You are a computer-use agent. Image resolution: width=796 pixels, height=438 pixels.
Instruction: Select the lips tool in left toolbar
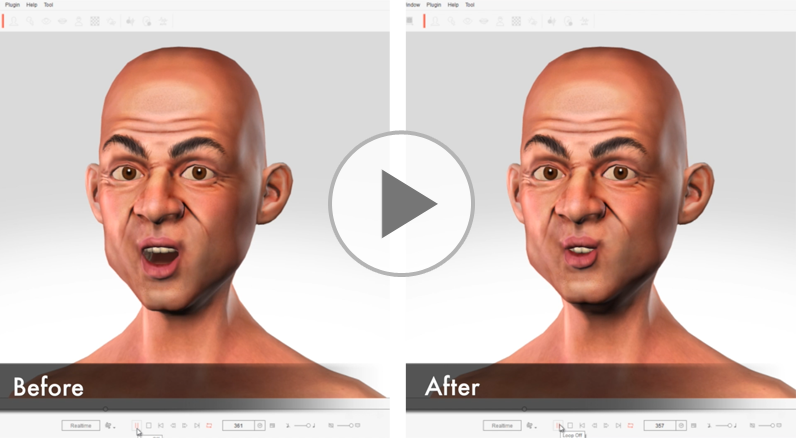[x=62, y=21]
